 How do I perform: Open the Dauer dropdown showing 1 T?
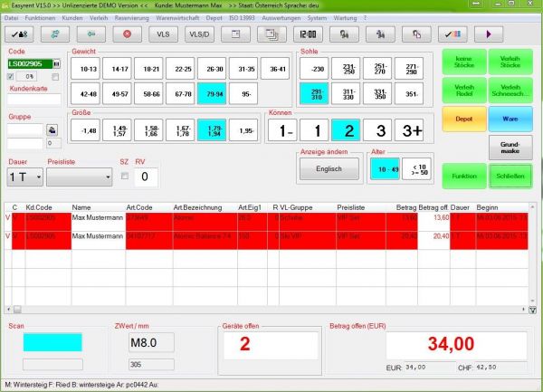coord(24,176)
